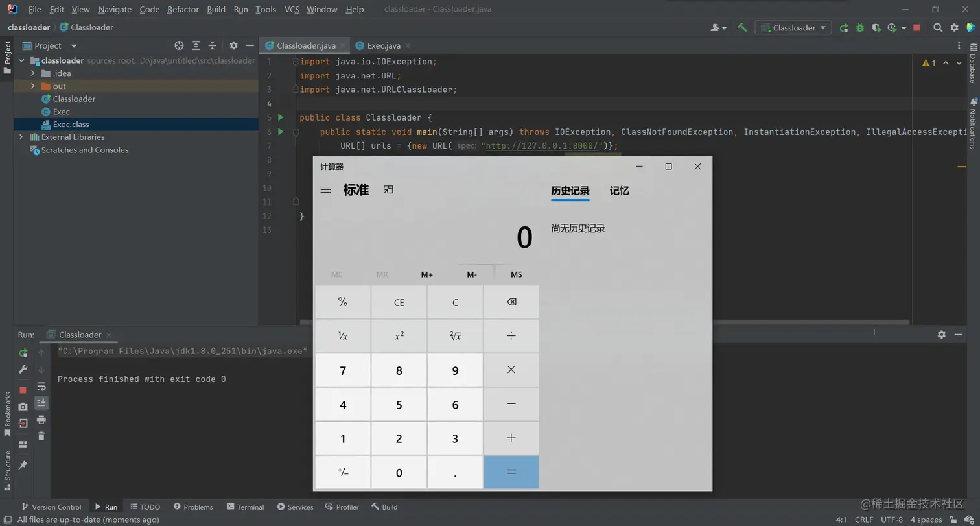980x526 pixels.
Task: Select opened file target icon in Project panel
Action: pyautogui.click(x=180, y=45)
